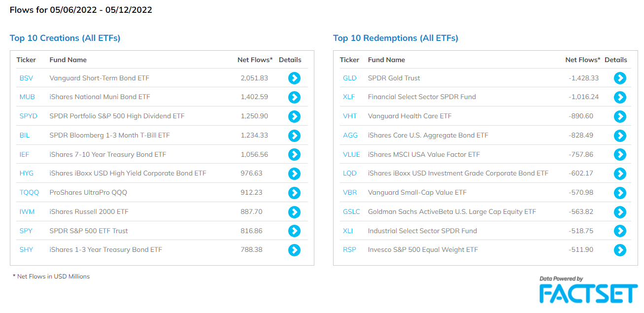Open details arrow for LQD row
644x313 pixels.
coord(620,174)
